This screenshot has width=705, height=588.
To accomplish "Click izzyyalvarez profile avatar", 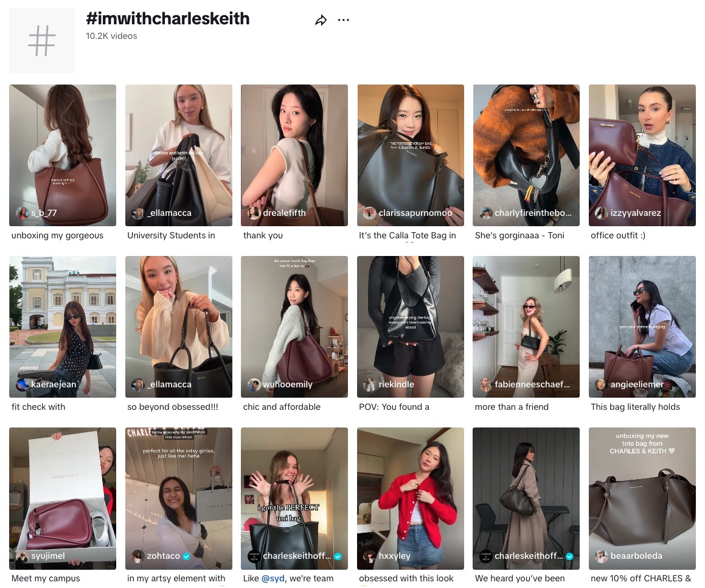I will [601, 213].
